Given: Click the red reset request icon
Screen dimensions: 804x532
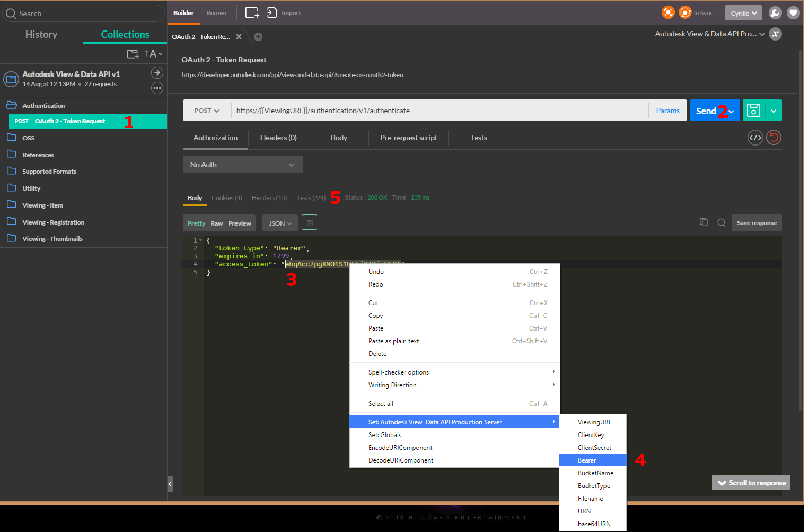Looking at the screenshot, I should pyautogui.click(x=774, y=138).
